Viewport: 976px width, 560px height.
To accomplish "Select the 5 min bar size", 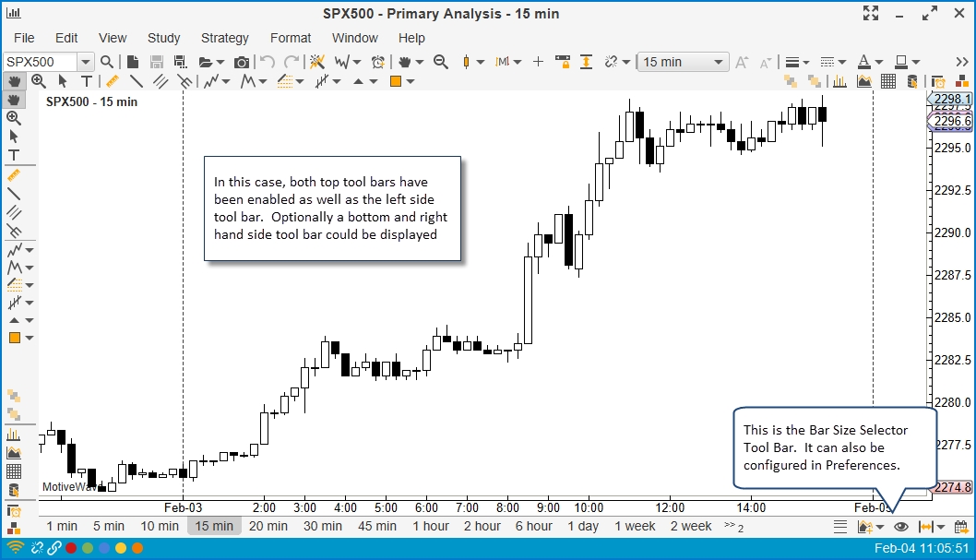I will (108, 526).
